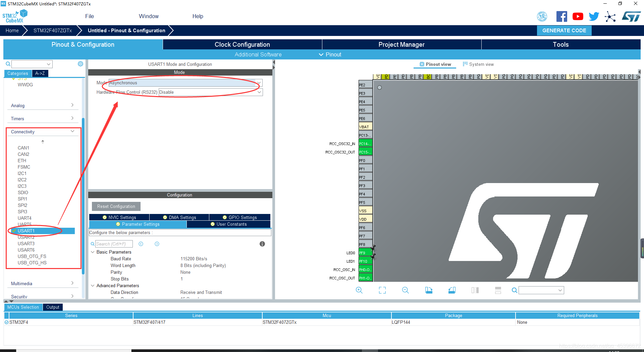Go to the next parameter search result
644x352 pixels.
(x=157, y=244)
